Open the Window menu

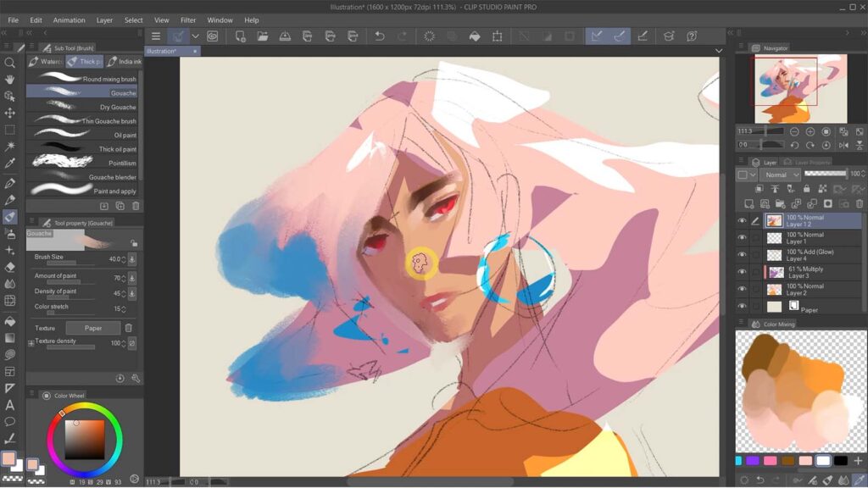tap(220, 19)
